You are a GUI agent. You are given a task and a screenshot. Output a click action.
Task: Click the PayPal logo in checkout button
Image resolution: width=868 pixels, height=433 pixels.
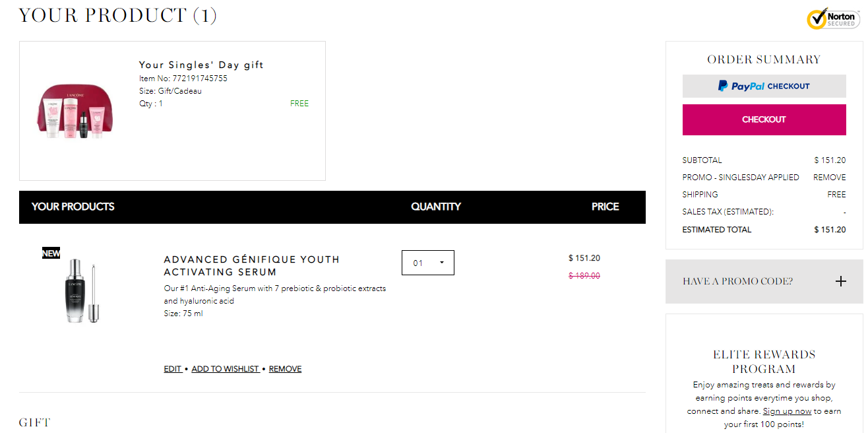point(741,86)
